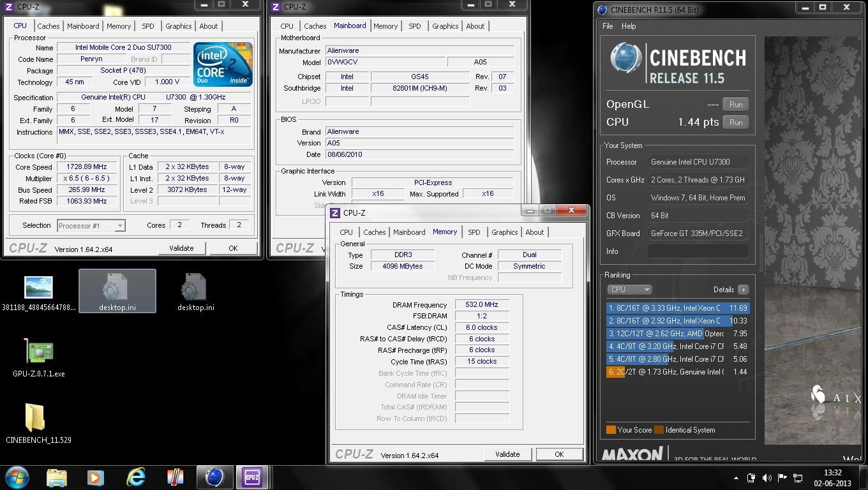
Task: Go to CPU tab in the Memory-tab window
Action: pyautogui.click(x=346, y=232)
